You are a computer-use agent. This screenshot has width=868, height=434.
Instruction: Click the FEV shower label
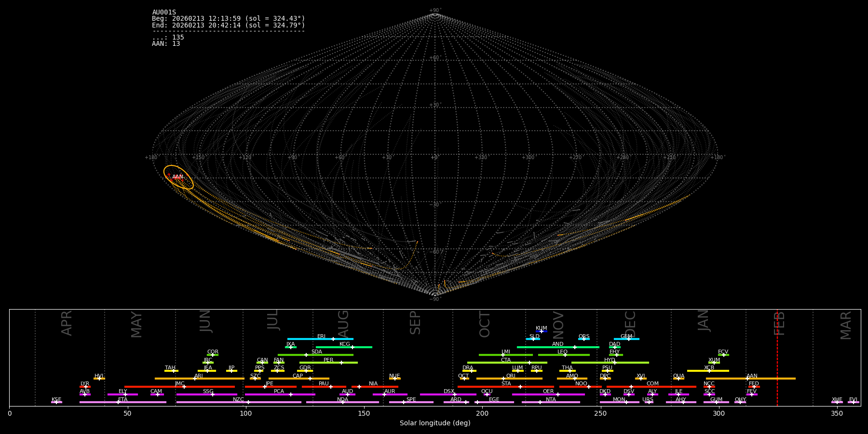click(752, 392)
